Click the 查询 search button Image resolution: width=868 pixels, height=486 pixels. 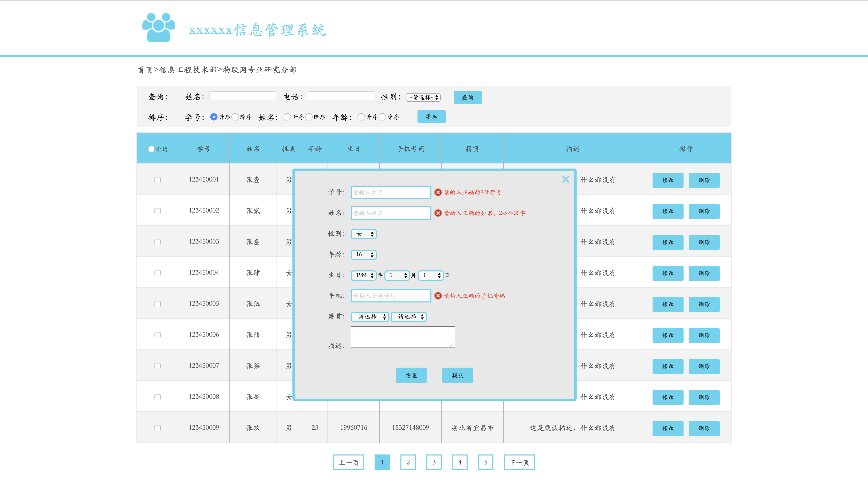pos(468,97)
